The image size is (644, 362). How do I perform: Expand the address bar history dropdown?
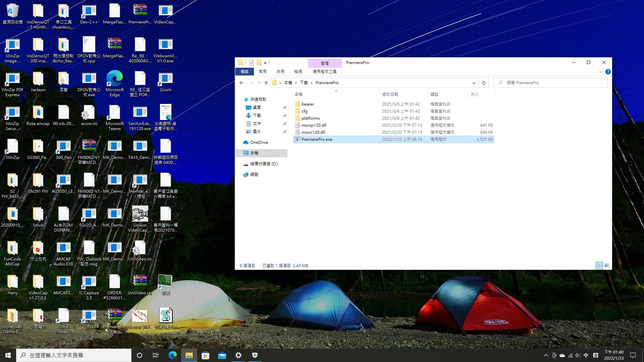(474, 83)
